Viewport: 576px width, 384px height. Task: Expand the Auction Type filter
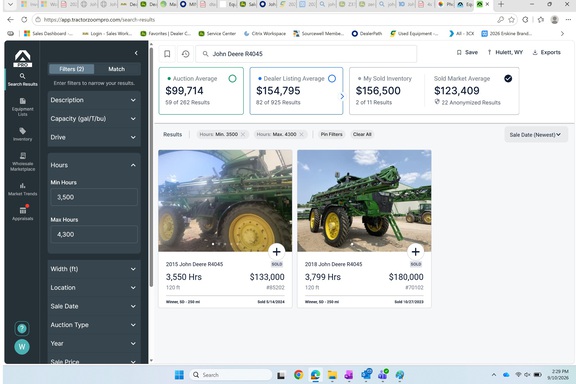[94, 325]
